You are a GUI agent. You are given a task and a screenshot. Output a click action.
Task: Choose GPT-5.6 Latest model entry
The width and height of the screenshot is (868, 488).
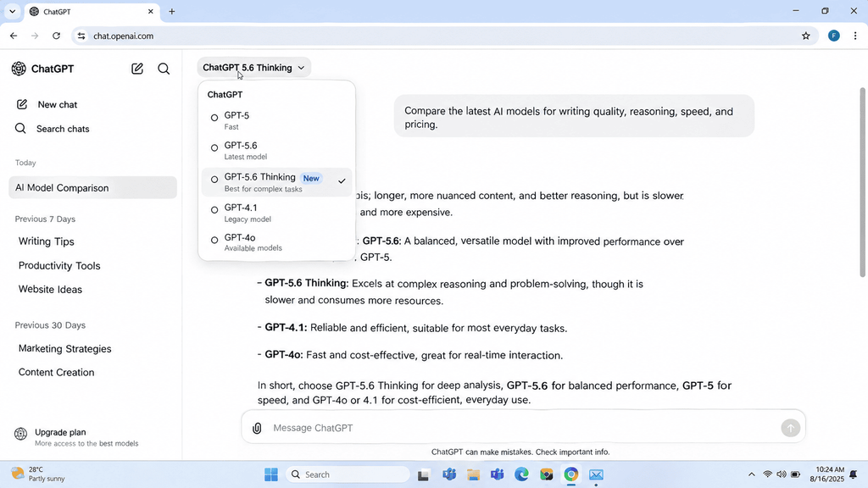[x=276, y=151]
